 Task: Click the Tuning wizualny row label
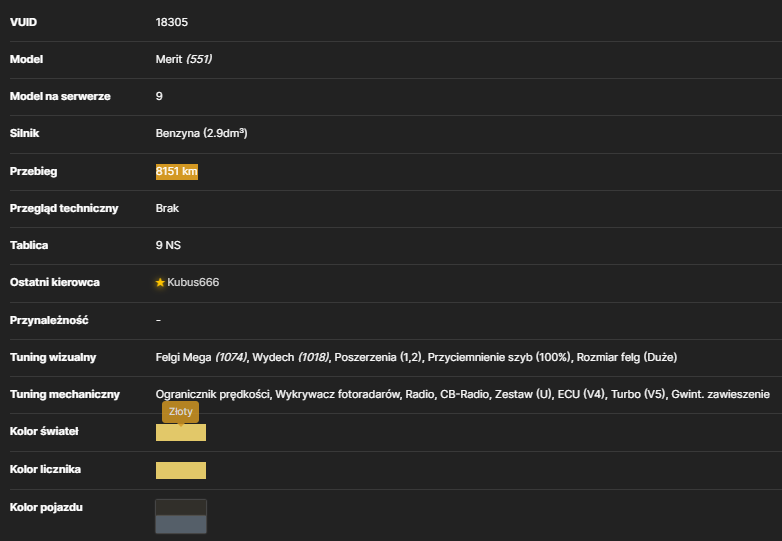coord(53,358)
